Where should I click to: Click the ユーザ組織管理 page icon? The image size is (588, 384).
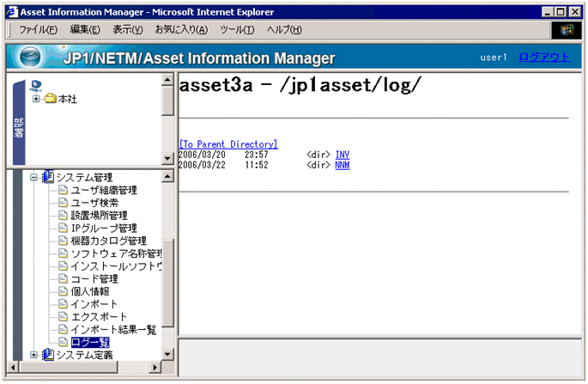[x=64, y=190]
